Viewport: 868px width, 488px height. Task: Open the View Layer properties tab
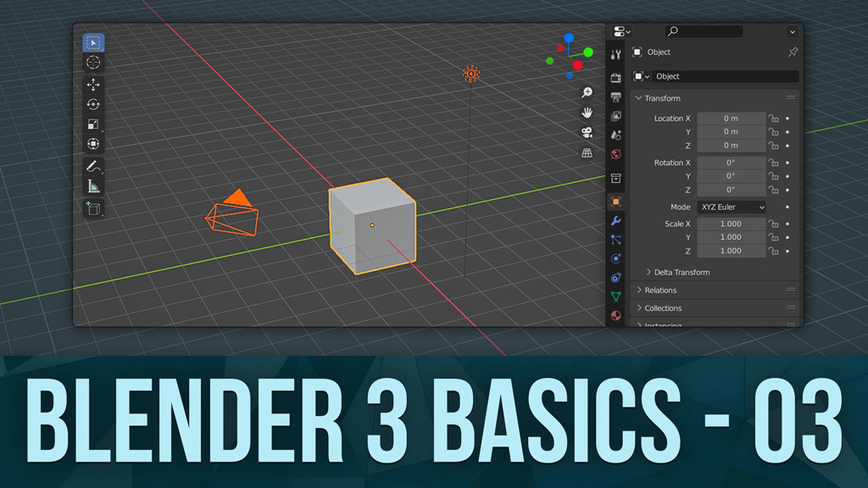(x=616, y=116)
